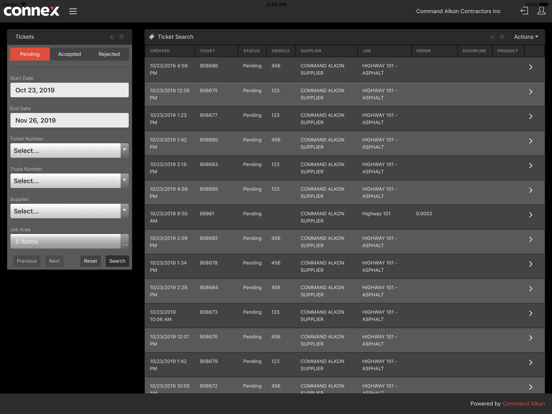This screenshot has height=414, width=552.
Task: Click the End Date field Nov 26, 2019
Action: click(69, 121)
